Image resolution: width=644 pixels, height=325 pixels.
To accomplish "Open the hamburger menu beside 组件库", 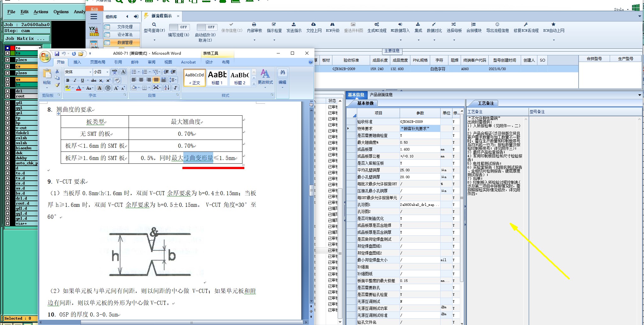I will pos(94,17).
